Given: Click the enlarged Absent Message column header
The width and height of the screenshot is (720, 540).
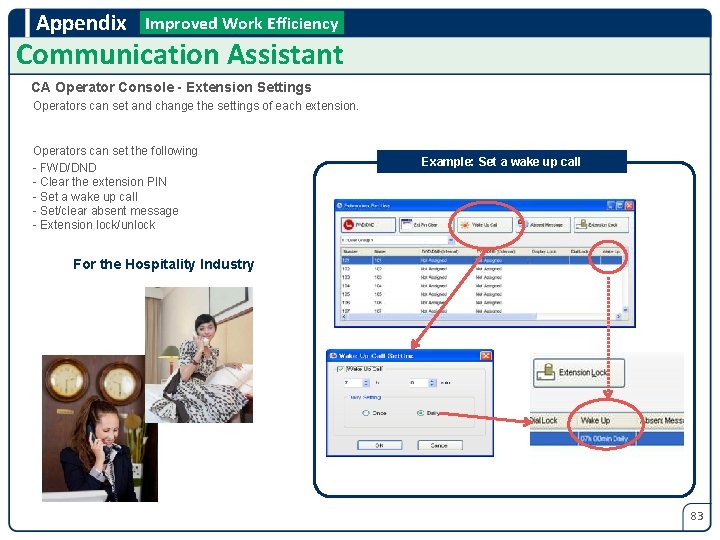Looking at the screenshot, I should point(663,421).
